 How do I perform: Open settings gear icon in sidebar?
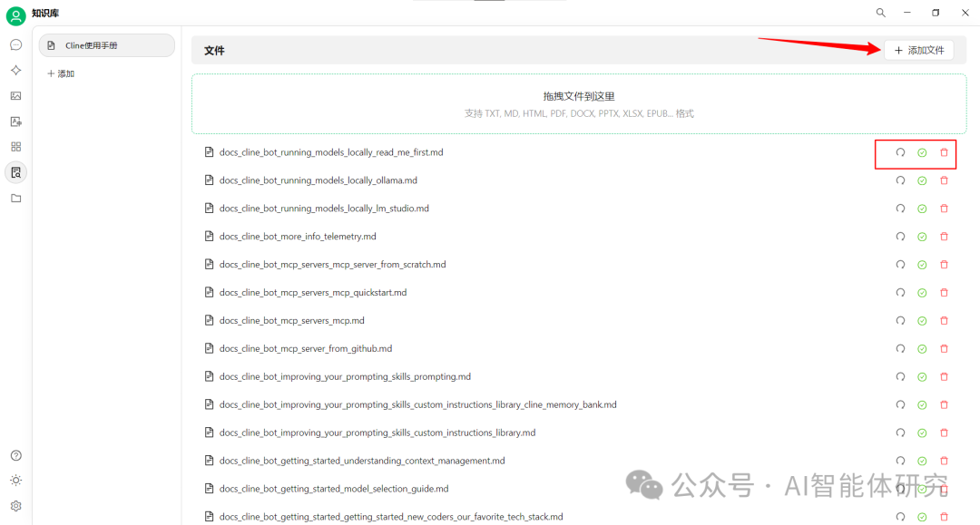tap(16, 506)
